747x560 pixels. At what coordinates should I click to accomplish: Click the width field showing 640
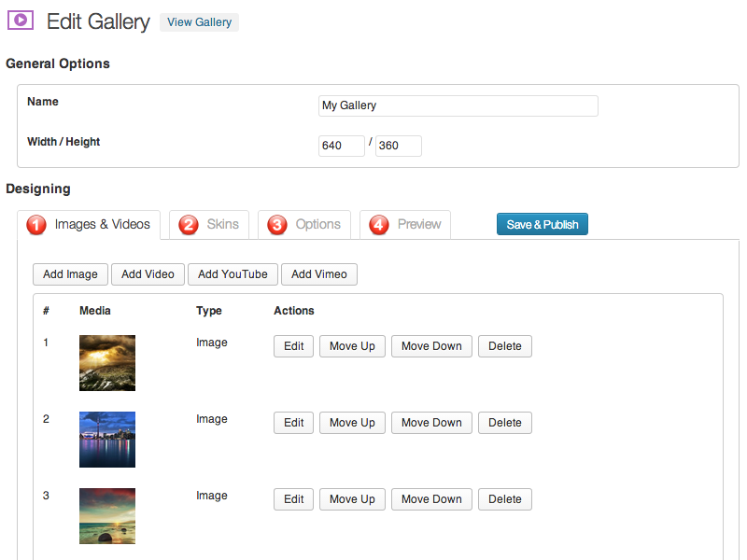pyautogui.click(x=341, y=146)
